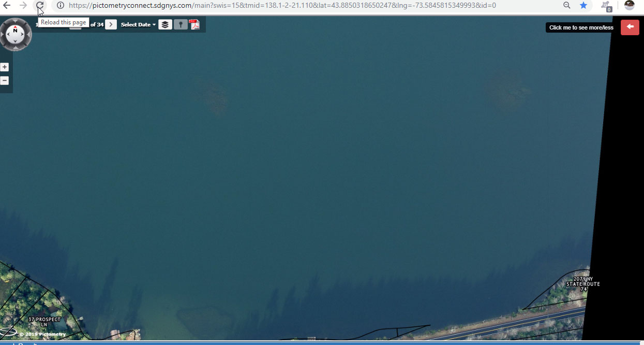Reload the page with the refresh icon
This screenshot has width=644, height=345.
click(x=40, y=5)
